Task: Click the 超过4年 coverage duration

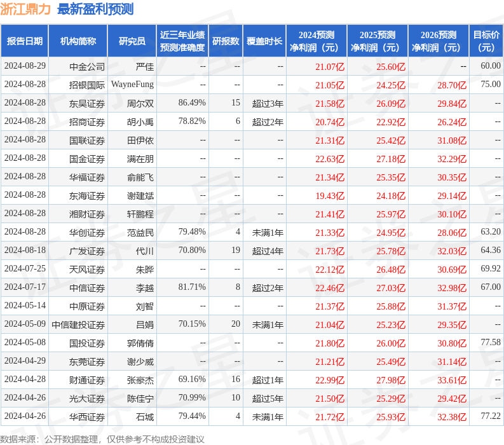Action: click(268, 251)
